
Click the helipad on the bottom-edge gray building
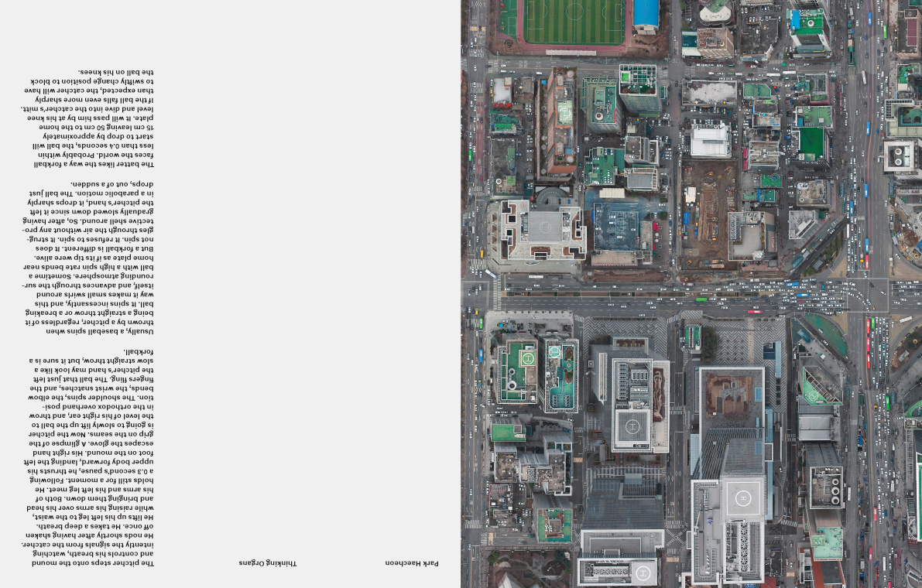click(x=643, y=573)
